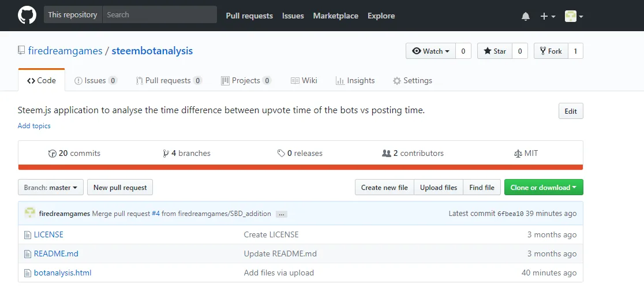644x287 pixels.
Task: Click the stargazers count 0
Action: (x=520, y=51)
